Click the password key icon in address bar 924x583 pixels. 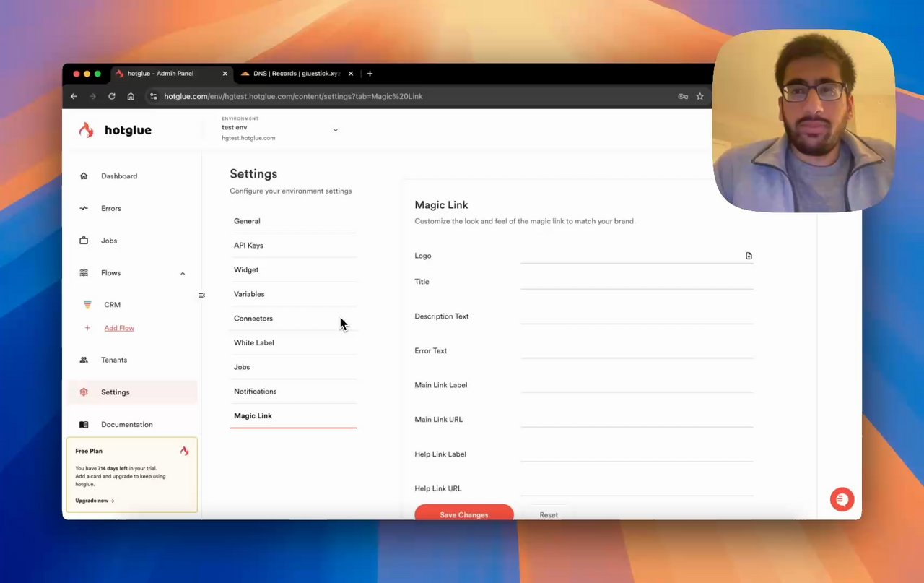(683, 96)
